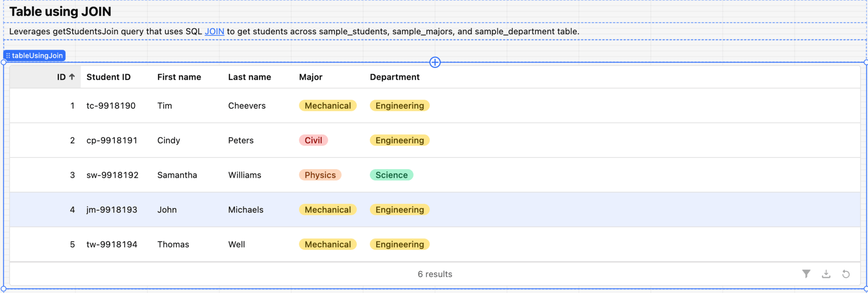868x293 pixels.
Task: Click the Department column header
Action: click(x=394, y=77)
